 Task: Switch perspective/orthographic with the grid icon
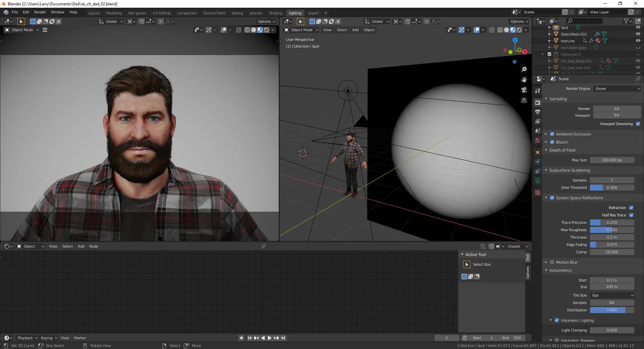coord(524,100)
